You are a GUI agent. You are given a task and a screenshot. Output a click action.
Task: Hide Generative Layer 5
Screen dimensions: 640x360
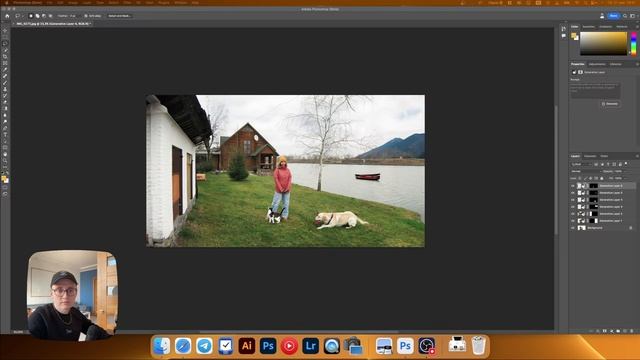[x=573, y=193]
